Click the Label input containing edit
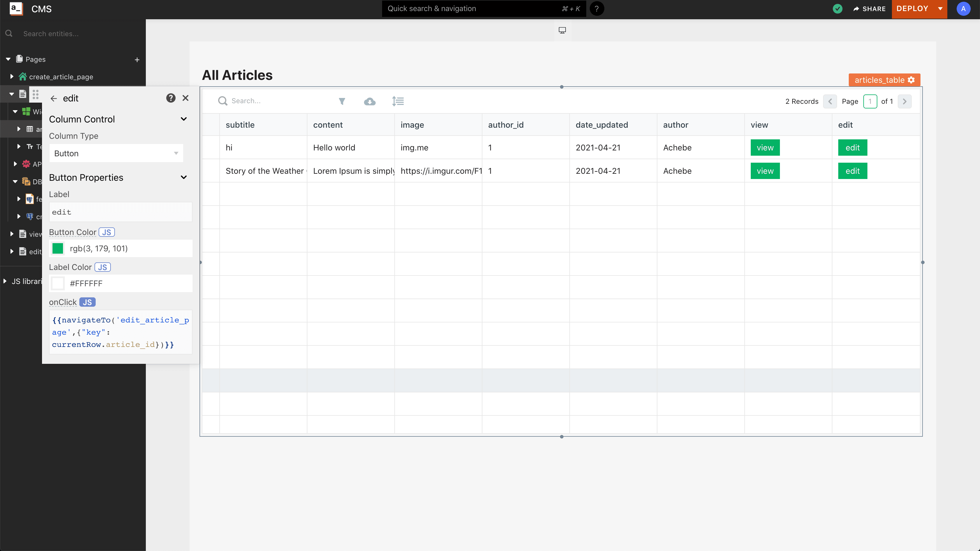 tap(120, 212)
